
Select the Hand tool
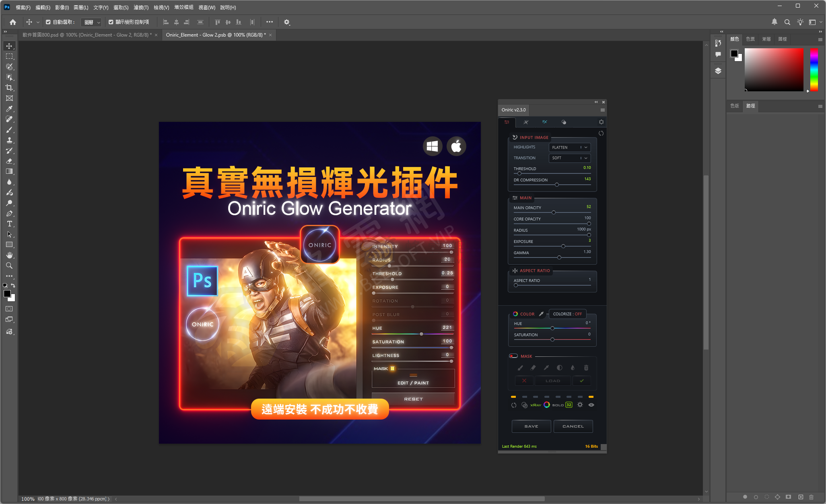[9, 255]
